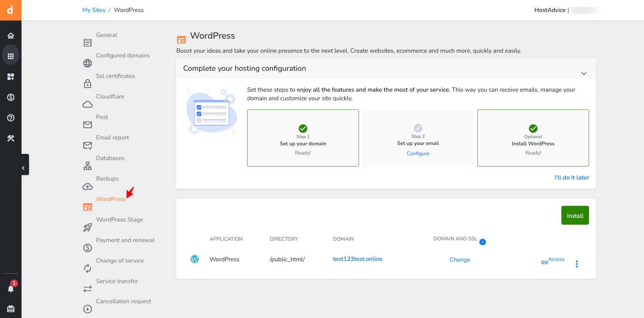Open the billing dollar icon in left rail
The height and width of the screenshot is (318, 644).
(11, 97)
